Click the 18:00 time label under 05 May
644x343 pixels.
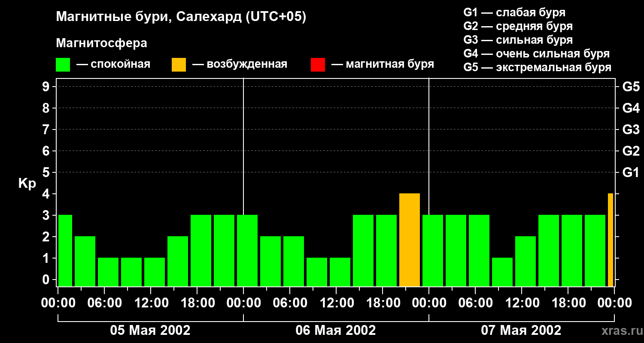click(x=197, y=303)
